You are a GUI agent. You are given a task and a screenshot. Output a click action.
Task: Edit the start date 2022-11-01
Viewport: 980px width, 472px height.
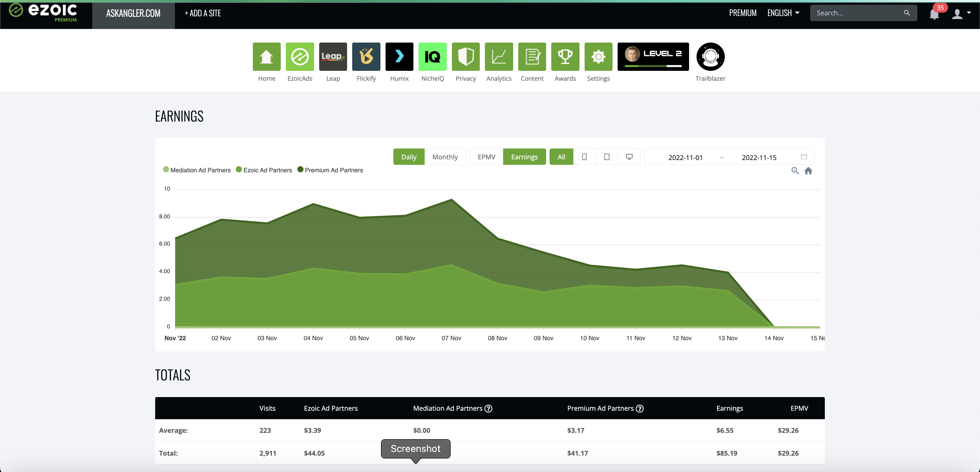click(685, 157)
